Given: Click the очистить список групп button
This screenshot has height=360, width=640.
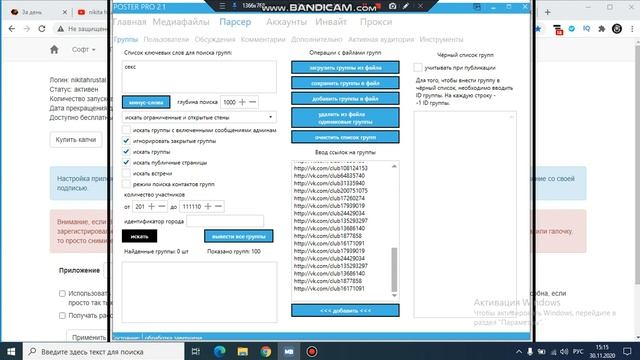Looking at the screenshot, I should point(345,137).
